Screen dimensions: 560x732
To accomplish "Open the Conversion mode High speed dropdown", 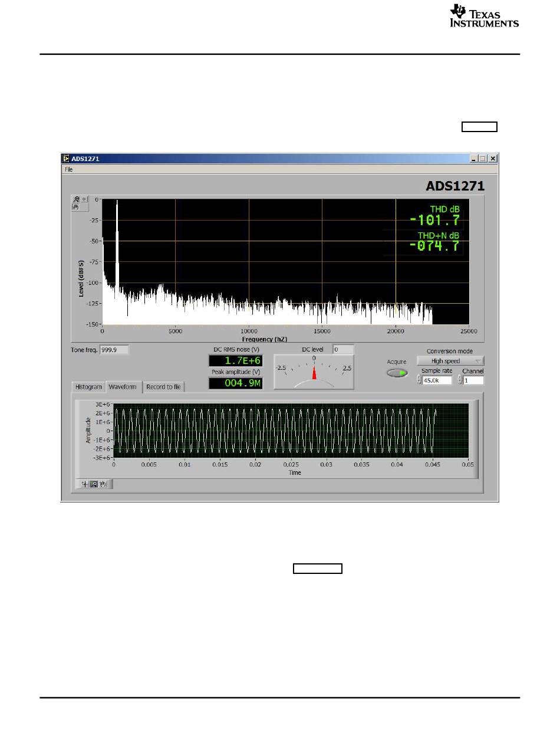I will tap(450, 361).
